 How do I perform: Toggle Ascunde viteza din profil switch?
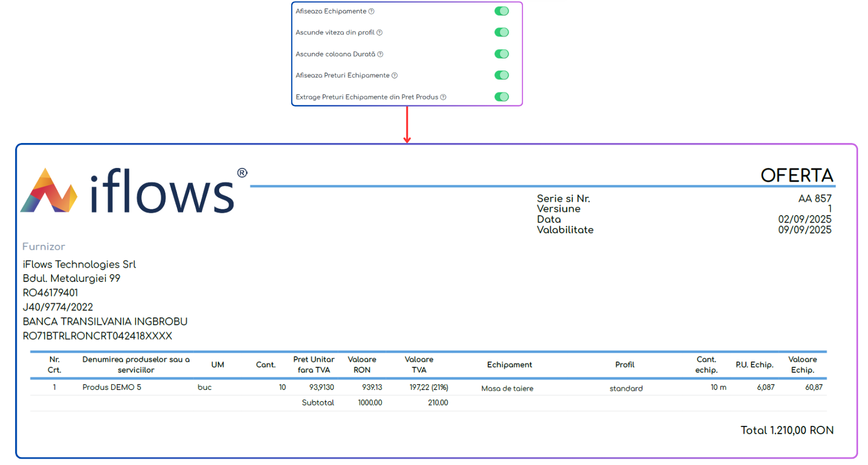(502, 32)
